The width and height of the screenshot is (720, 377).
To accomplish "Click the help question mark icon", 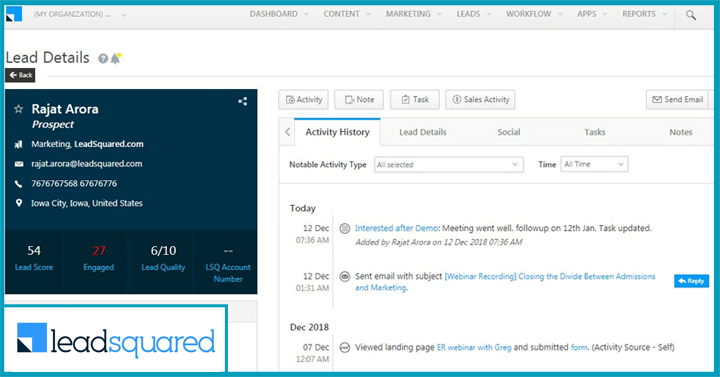I will pyautogui.click(x=103, y=58).
